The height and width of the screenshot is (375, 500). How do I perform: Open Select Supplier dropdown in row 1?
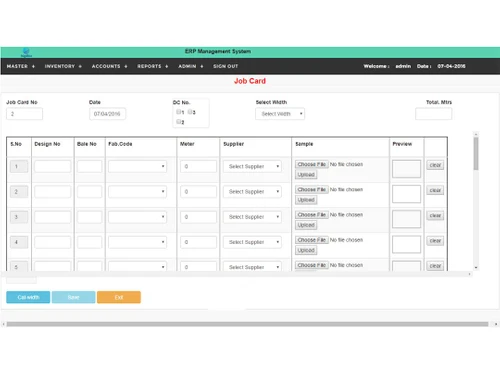click(x=252, y=166)
